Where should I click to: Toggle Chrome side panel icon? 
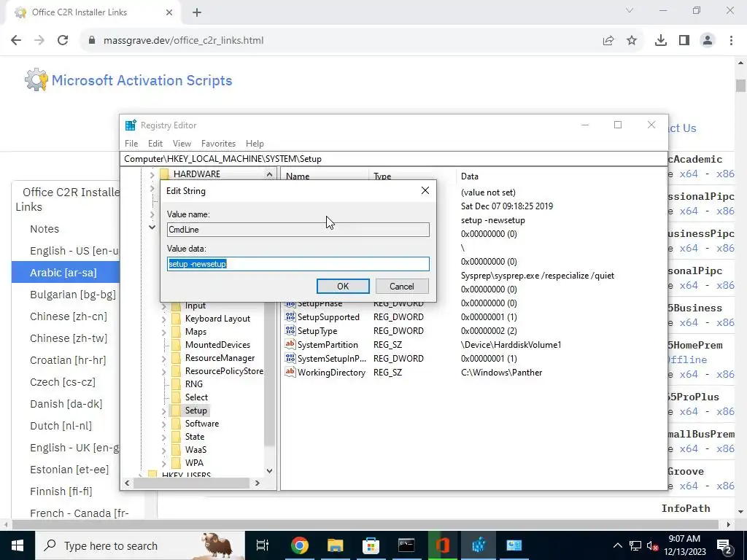click(684, 41)
